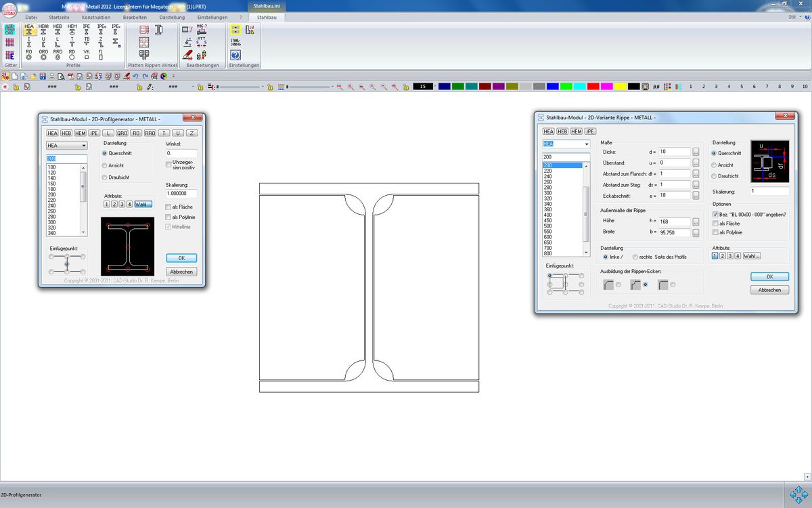Select 'Ansicht' radio in Profilgenerator dialog
The image size is (812, 508).
click(x=104, y=165)
